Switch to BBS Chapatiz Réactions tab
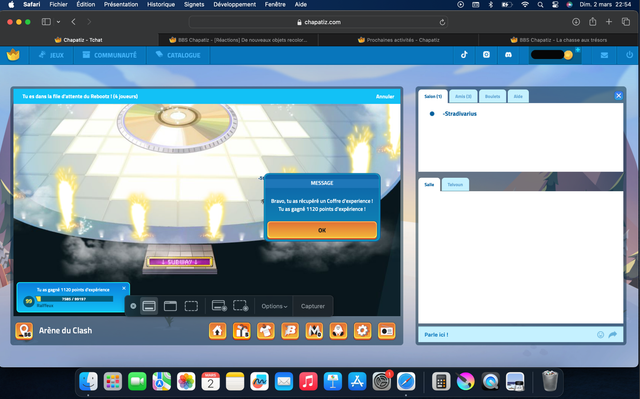Viewport: 640px width, 399px height. point(238,40)
